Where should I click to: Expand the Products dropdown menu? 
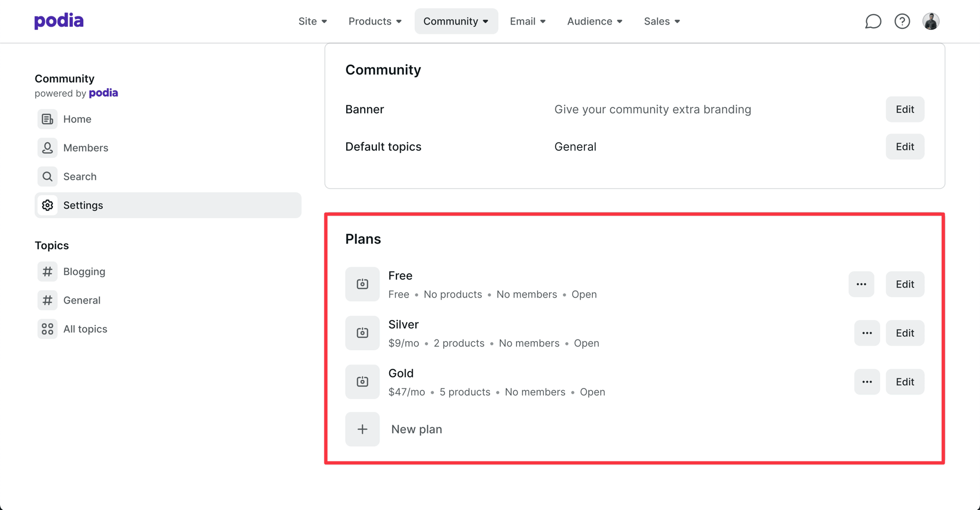tap(375, 21)
